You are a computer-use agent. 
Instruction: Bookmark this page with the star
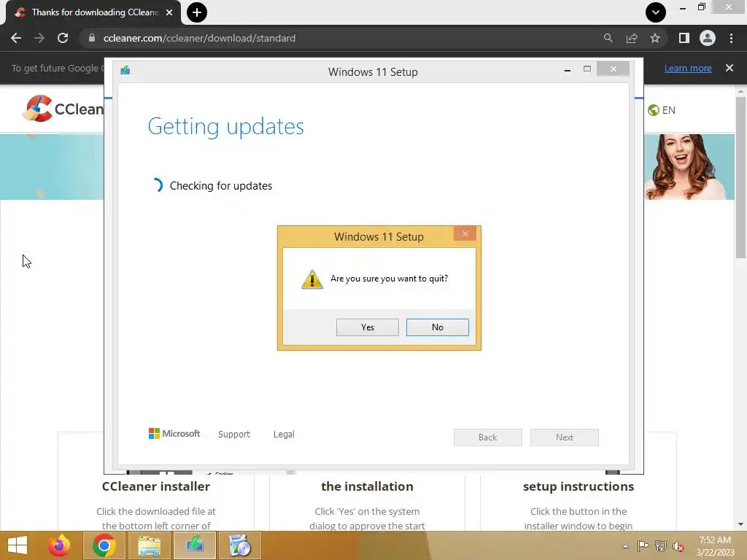[x=655, y=38]
